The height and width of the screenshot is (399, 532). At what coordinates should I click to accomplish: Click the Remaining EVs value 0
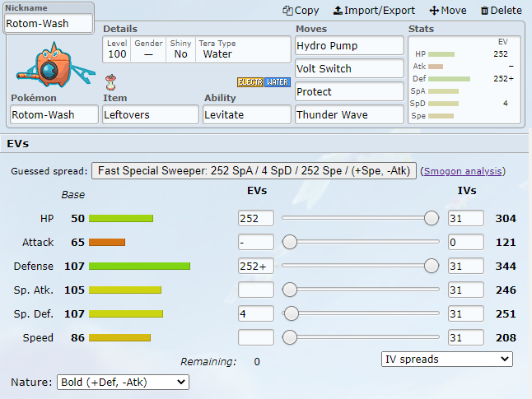pos(257,362)
